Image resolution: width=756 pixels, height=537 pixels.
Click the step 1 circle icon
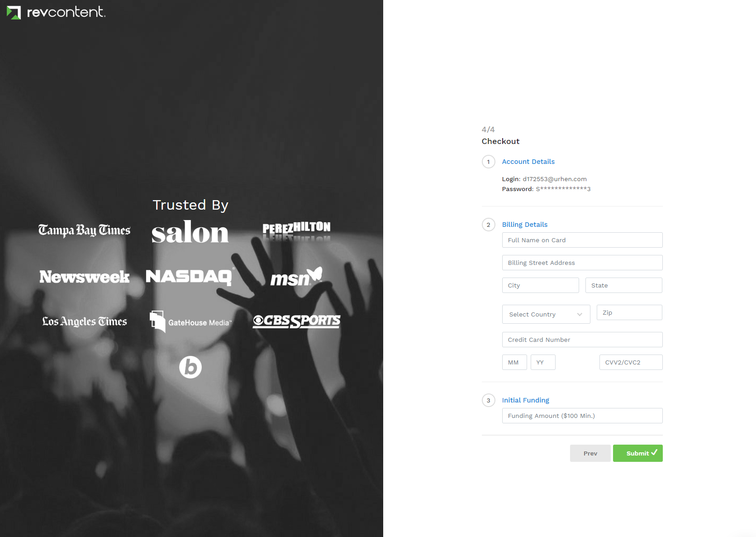[x=489, y=162]
